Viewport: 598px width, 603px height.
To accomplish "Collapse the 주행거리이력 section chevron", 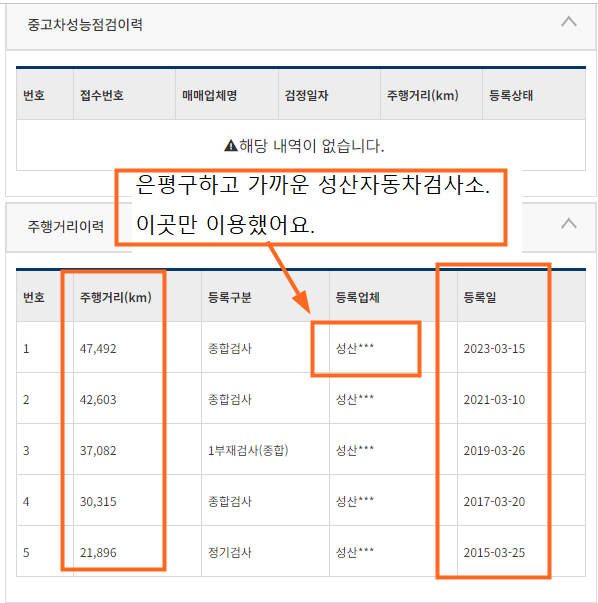I will (x=568, y=223).
